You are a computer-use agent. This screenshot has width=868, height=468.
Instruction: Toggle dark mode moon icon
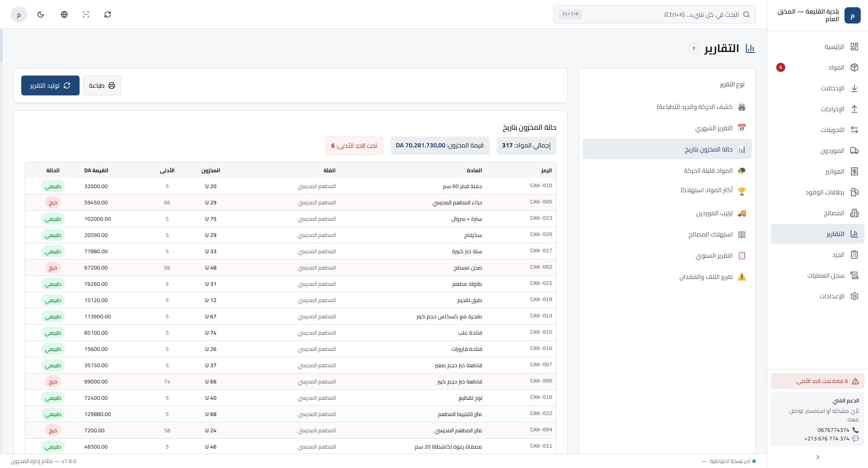(41, 14)
